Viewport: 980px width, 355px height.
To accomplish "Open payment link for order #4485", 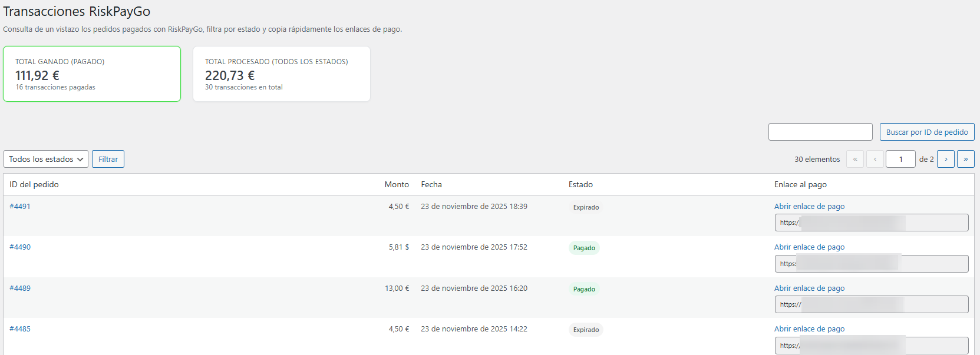I will click(809, 329).
